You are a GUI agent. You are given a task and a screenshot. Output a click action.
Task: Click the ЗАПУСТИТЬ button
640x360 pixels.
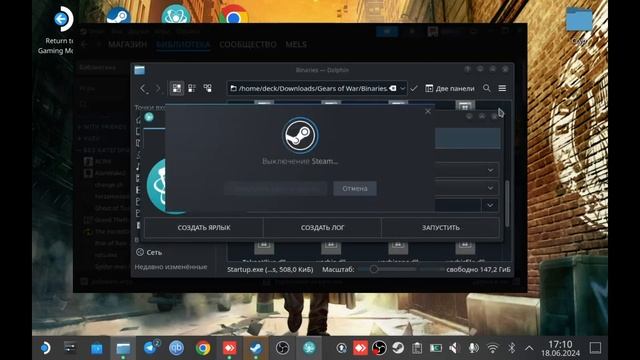[440, 228]
